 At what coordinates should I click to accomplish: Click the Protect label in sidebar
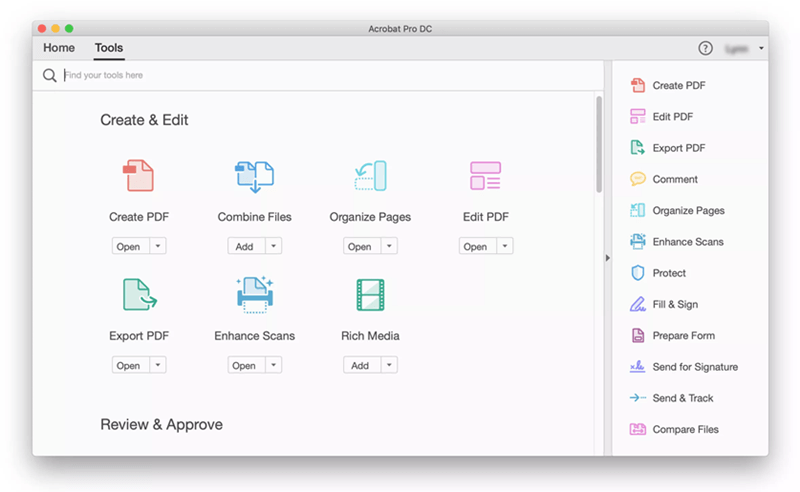click(669, 273)
